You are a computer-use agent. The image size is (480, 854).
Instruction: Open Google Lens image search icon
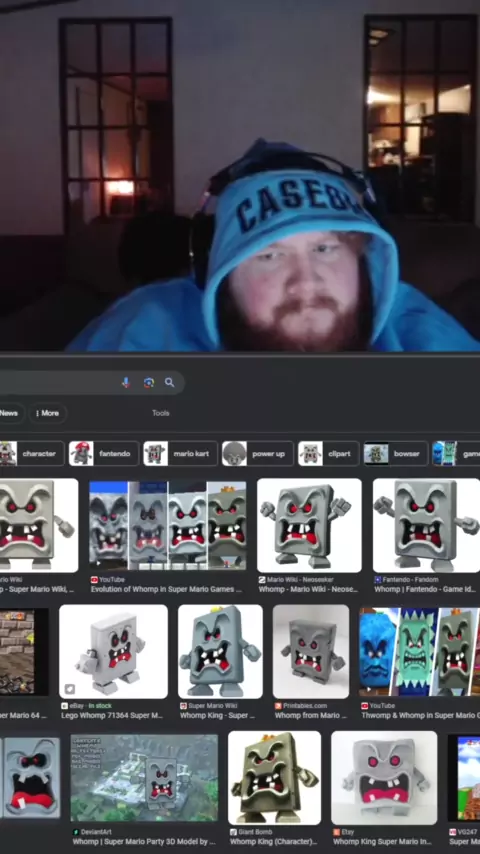148,382
